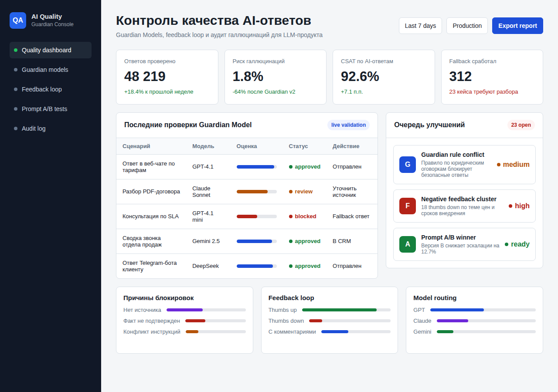The image size is (558, 392).
Task: Click the 1.8% hallucination risk value
Action: point(248,76)
